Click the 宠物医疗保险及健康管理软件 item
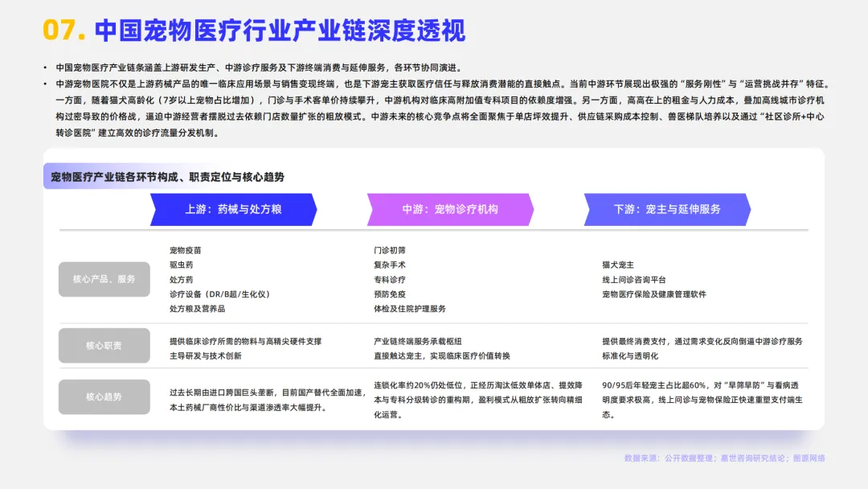This screenshot has width=868, height=489. pyautogui.click(x=654, y=294)
